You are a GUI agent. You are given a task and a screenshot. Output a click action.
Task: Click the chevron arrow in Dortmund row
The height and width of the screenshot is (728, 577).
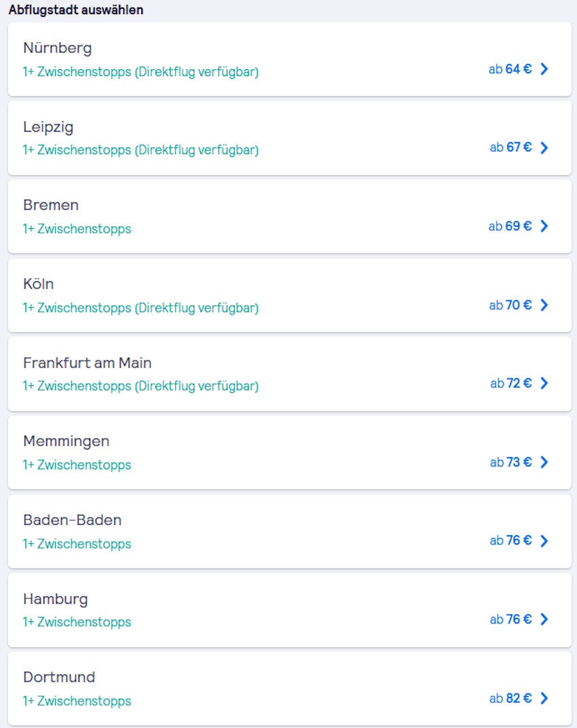coord(544,698)
